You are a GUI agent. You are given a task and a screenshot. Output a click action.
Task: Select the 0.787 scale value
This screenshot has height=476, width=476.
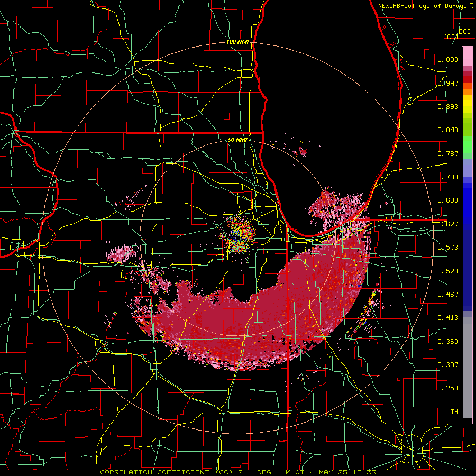448,153
